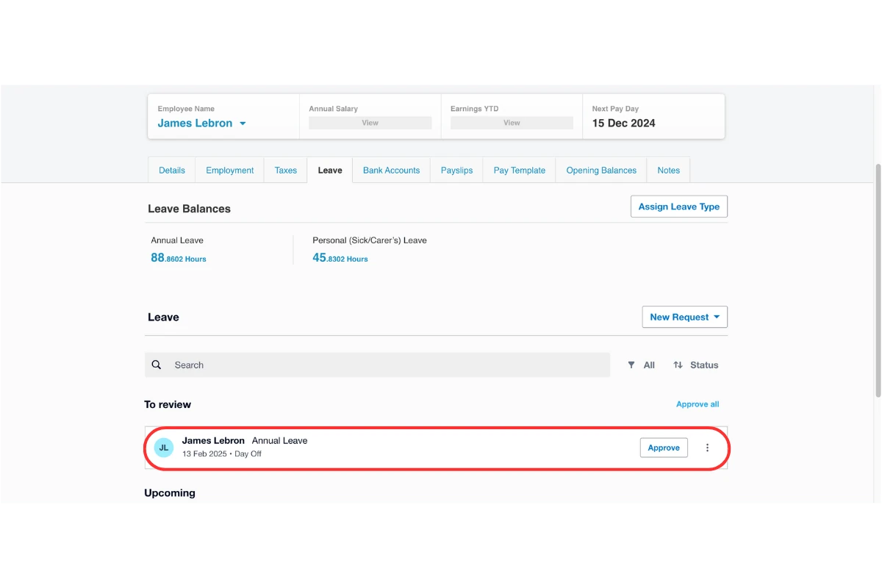The height and width of the screenshot is (588, 882).
Task: Click the page vertical scrollbar
Action: [x=878, y=281]
